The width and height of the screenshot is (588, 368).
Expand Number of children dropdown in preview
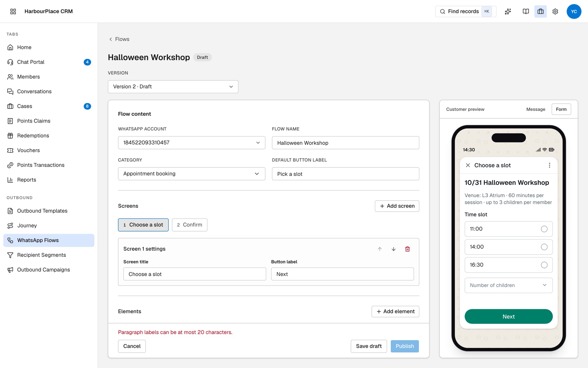pos(508,285)
